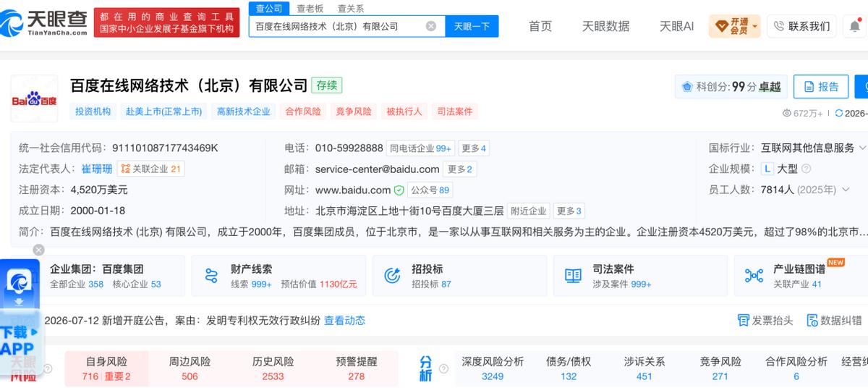
Task: Click the 发票抬头 button
Action: 765,321
